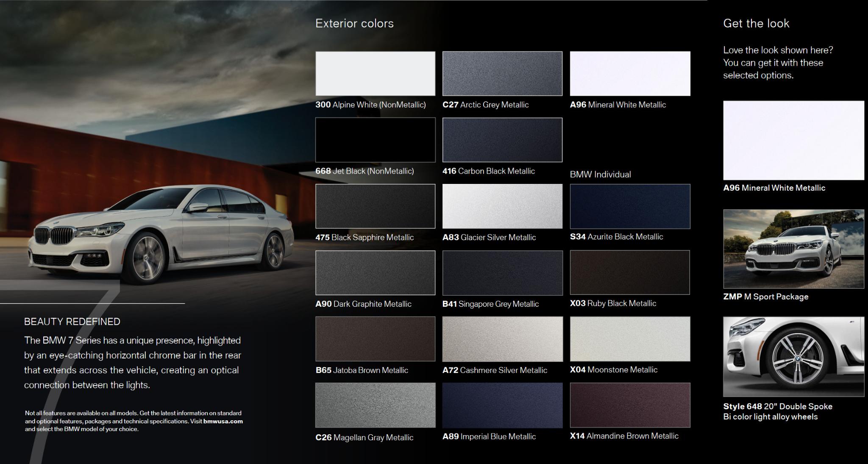The width and height of the screenshot is (868, 464).
Task: Pick the Azurite Black Metallic swatch
Action: (x=630, y=206)
